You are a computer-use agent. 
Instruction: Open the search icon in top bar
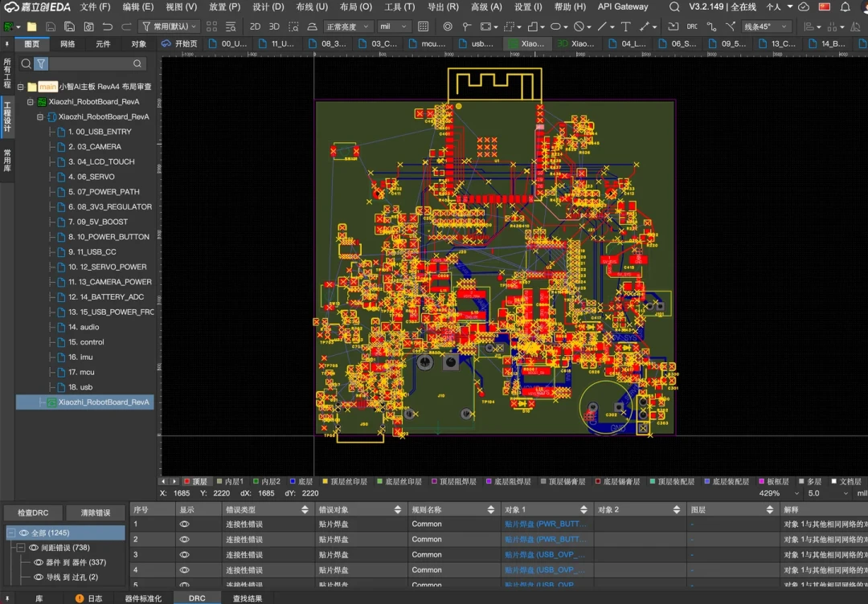674,7
